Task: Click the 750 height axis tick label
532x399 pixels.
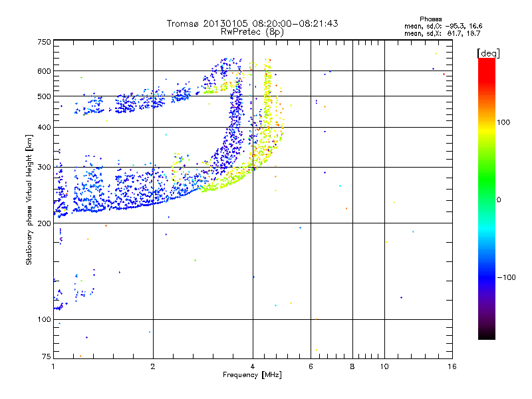Action: 44,42
